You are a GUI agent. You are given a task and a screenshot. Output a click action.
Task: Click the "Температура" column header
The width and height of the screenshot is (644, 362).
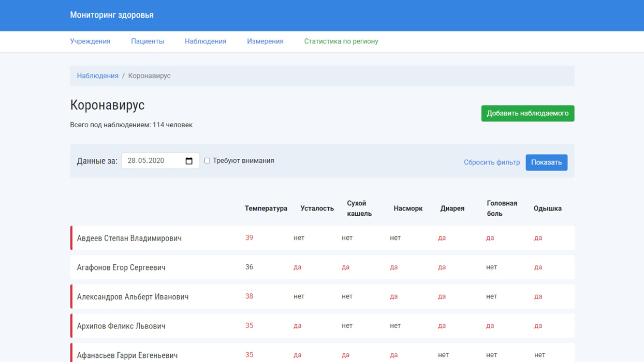[x=266, y=208]
